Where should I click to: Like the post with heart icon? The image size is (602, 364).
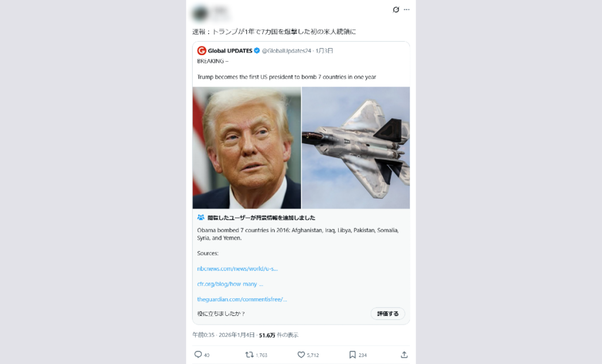coord(302,355)
